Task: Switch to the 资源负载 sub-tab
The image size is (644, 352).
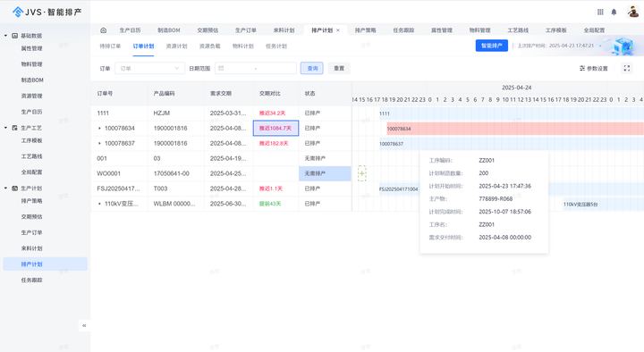Action: pyautogui.click(x=210, y=46)
